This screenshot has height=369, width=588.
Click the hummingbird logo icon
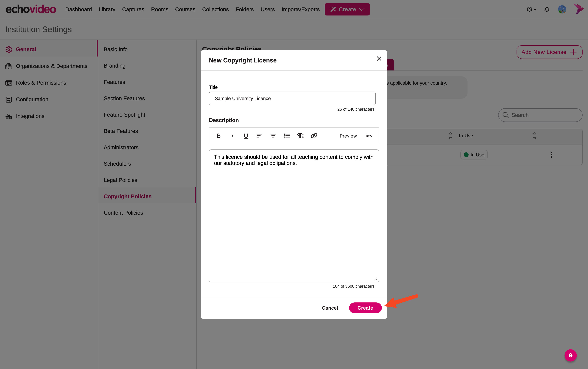tap(578, 9)
